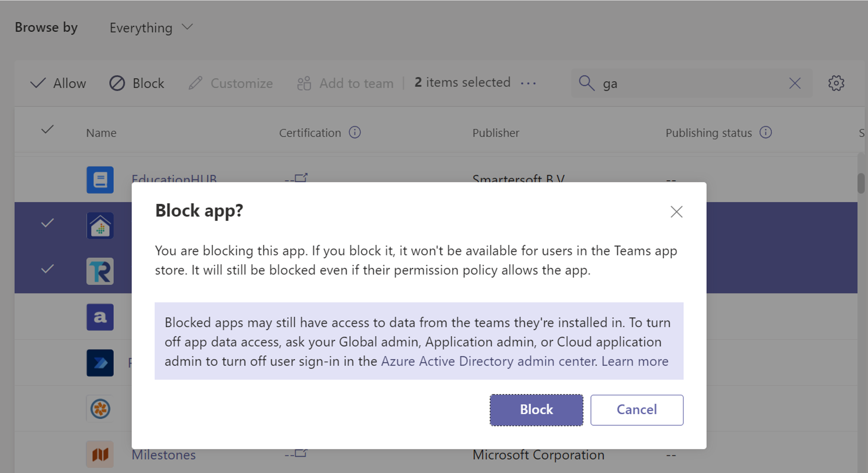Click the Smartersoft B.V. publisher cell
This screenshot has height=473, width=868.
click(x=518, y=178)
